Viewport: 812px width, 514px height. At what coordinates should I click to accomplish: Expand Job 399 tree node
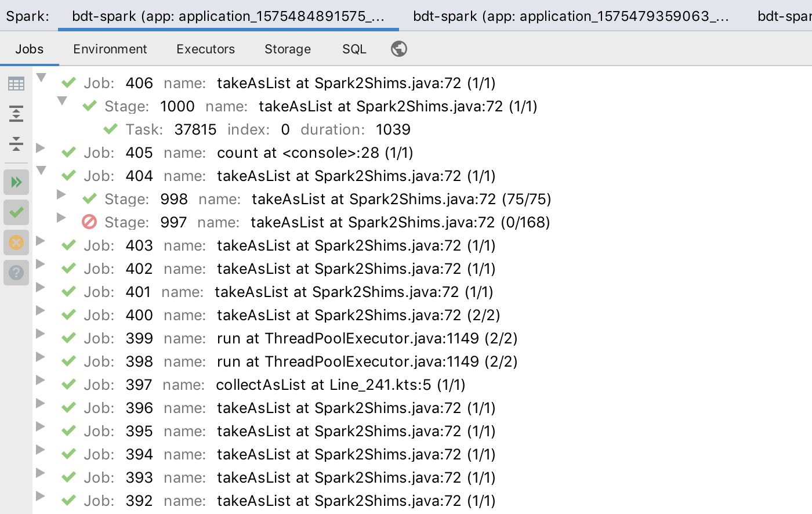41,333
